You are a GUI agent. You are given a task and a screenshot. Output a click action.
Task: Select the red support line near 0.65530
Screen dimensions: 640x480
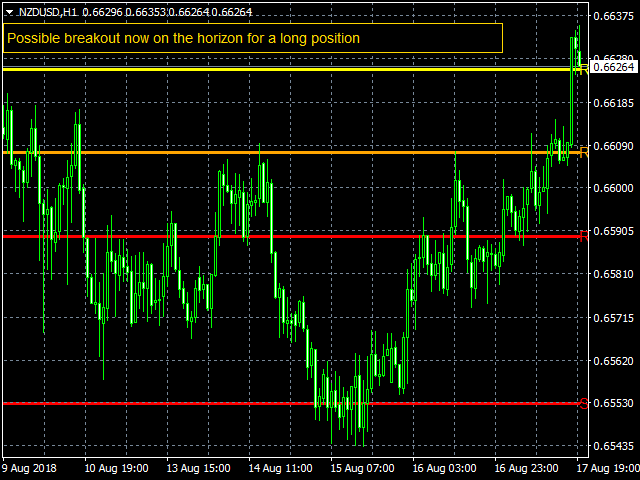[291, 403]
